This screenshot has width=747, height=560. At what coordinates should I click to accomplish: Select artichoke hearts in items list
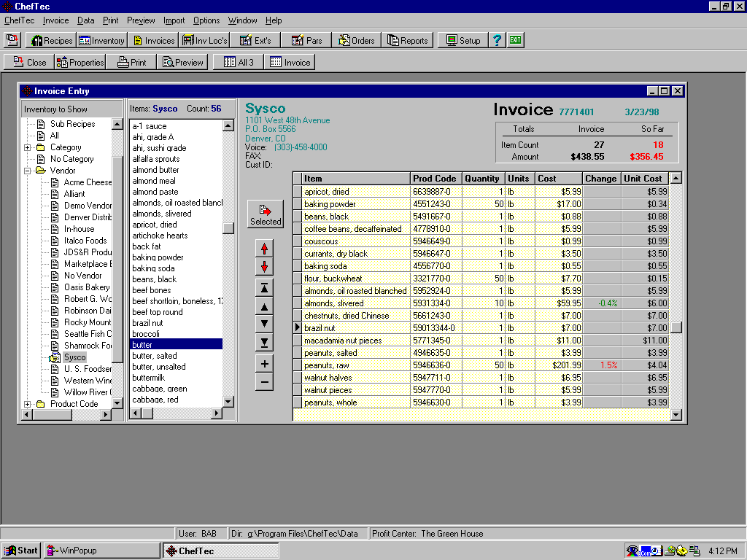(x=160, y=236)
